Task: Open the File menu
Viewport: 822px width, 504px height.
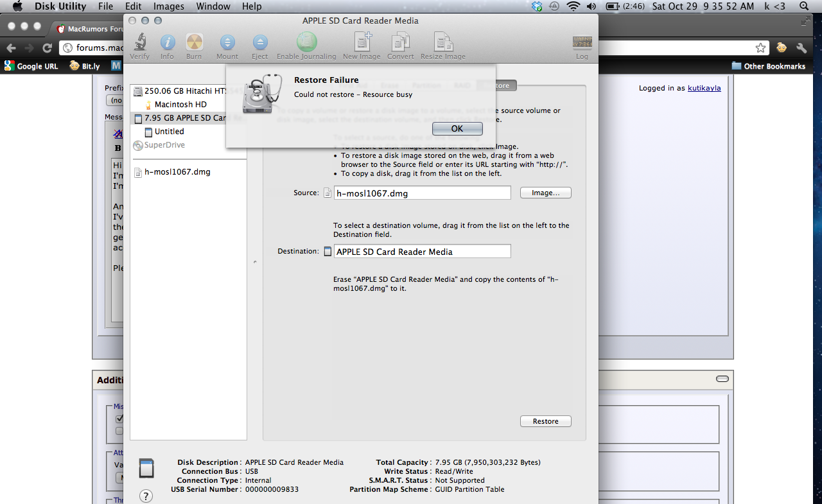Action: coord(106,6)
